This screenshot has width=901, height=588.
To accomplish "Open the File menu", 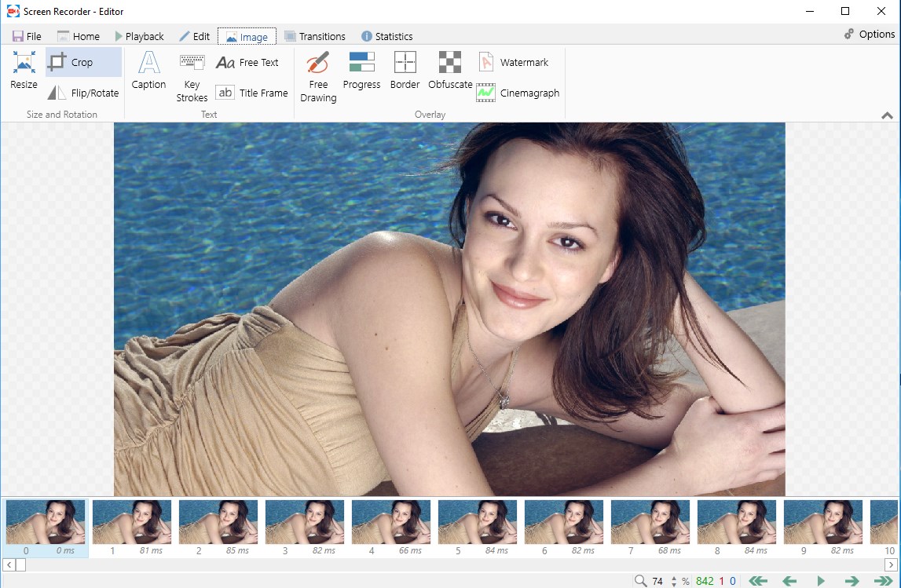I will click(27, 36).
